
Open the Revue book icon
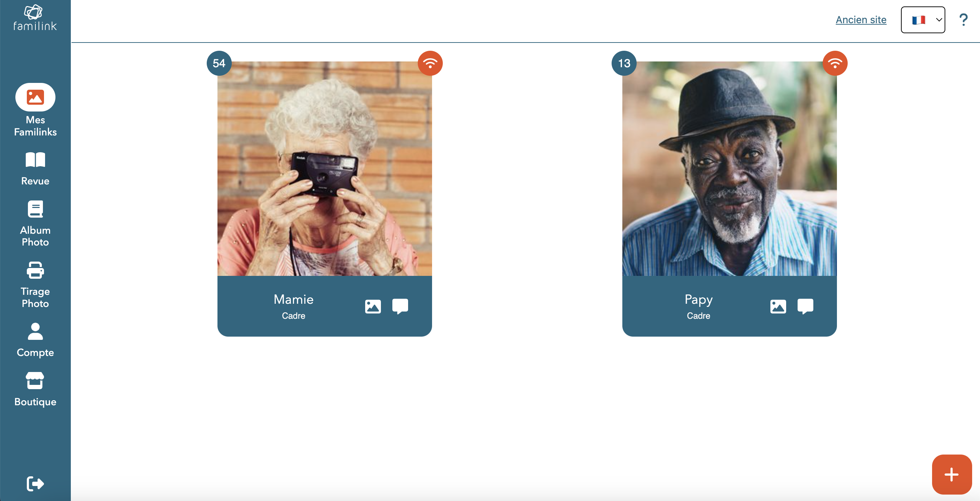pyautogui.click(x=35, y=160)
